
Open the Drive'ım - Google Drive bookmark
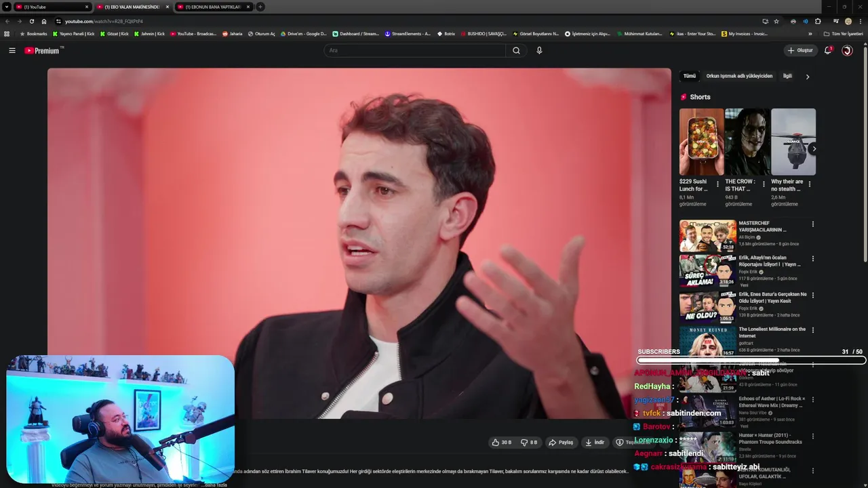[303, 33]
